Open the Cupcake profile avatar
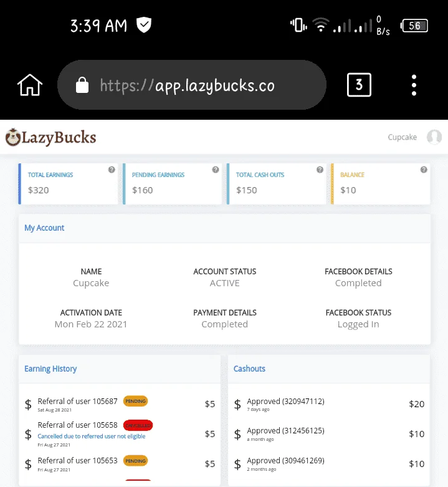Viewport: 448px width, 487px height. pos(434,137)
